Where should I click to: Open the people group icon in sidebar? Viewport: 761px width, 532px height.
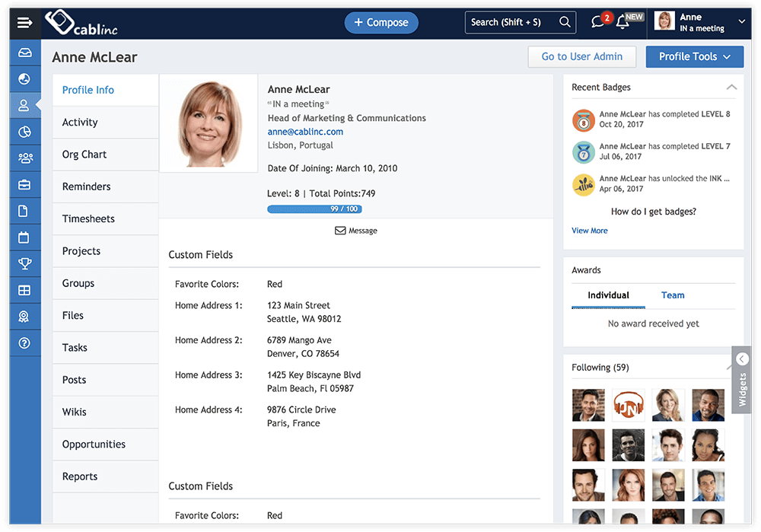click(x=24, y=158)
